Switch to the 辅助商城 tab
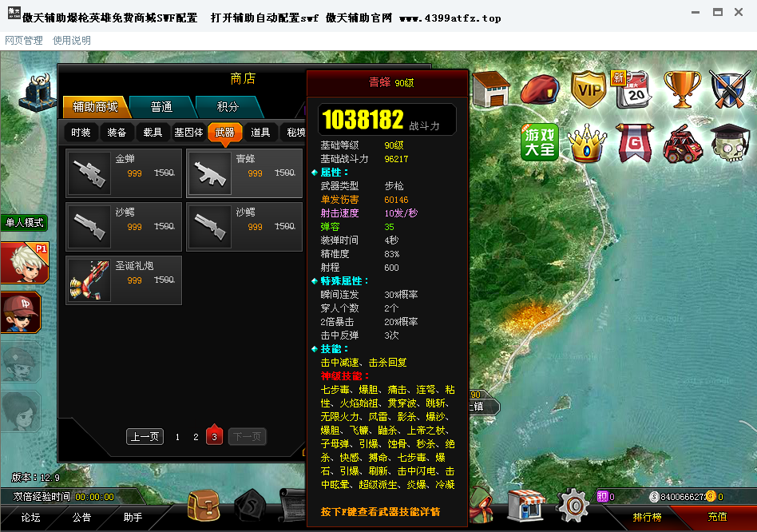757x532 pixels. 96,107
